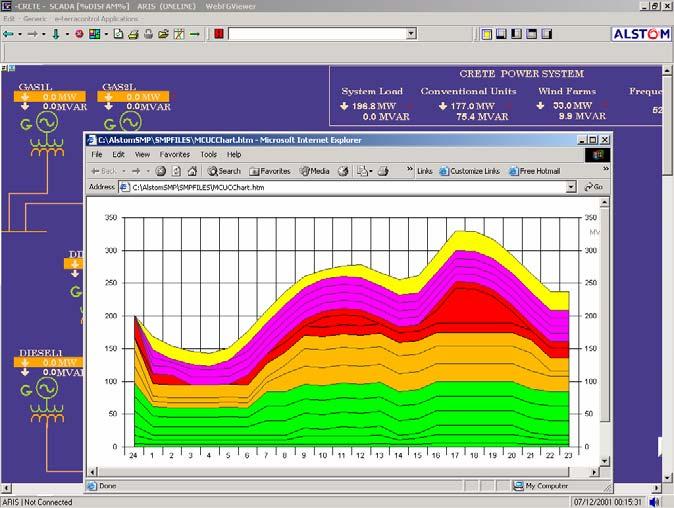Click the Internet Explorer History icon

343,171
